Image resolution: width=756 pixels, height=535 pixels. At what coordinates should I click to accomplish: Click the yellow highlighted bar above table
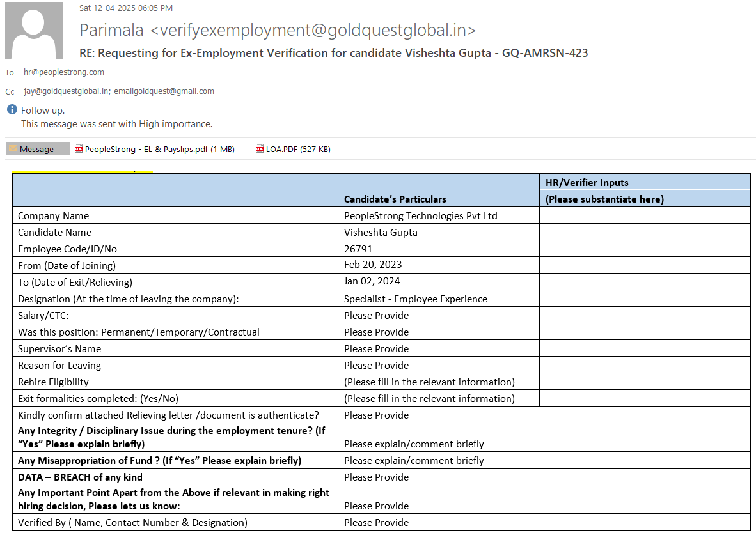[x=83, y=172]
